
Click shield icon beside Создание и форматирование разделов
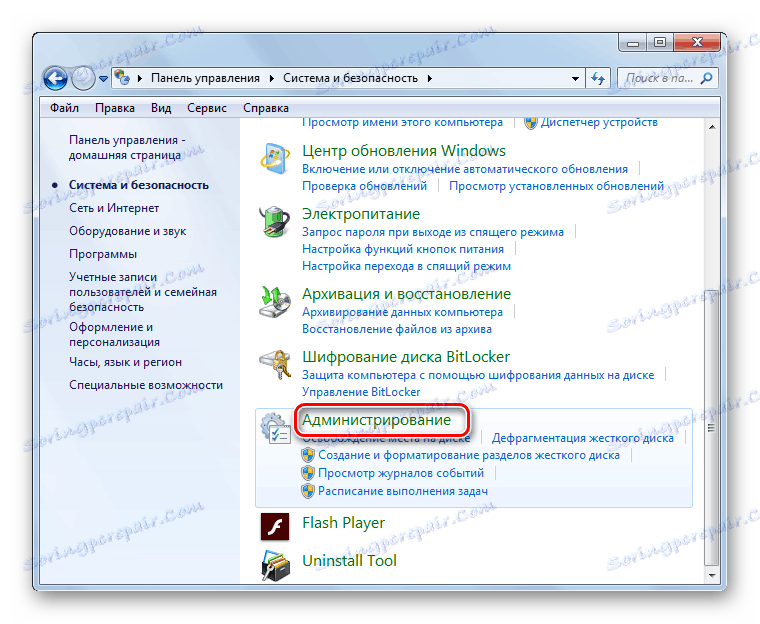(x=308, y=455)
